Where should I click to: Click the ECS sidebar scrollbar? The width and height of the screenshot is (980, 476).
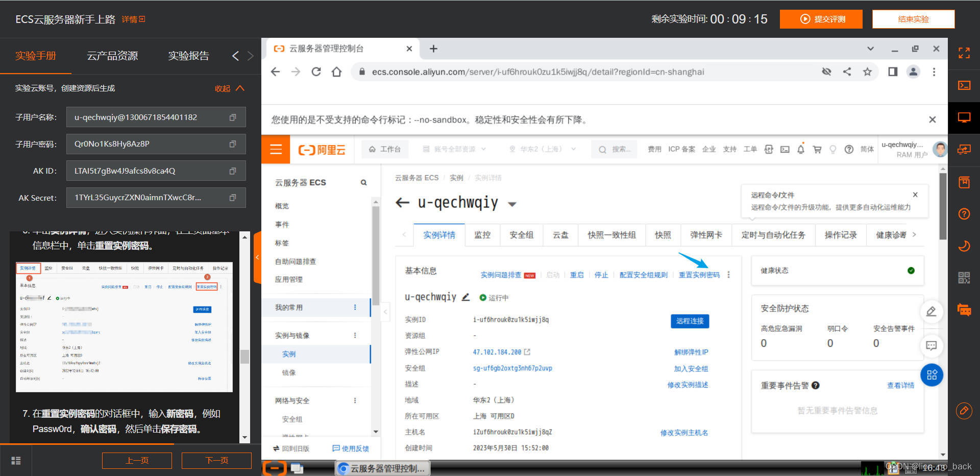(x=376, y=255)
